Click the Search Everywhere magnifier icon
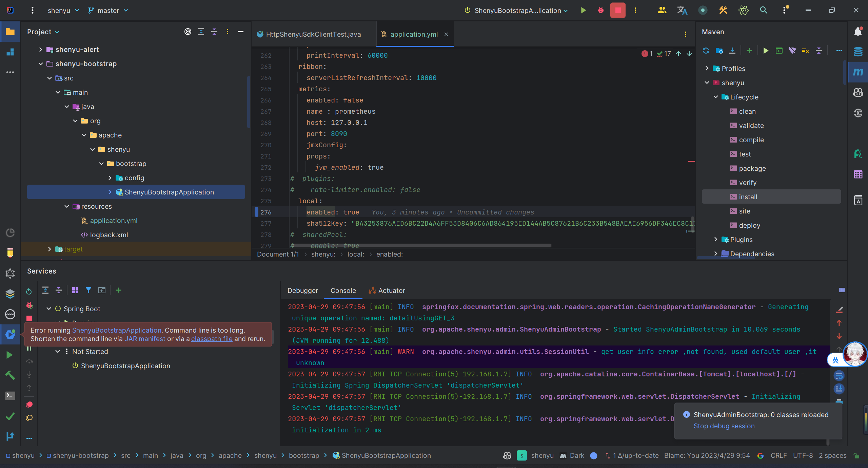This screenshot has height=468, width=868. 764,10
